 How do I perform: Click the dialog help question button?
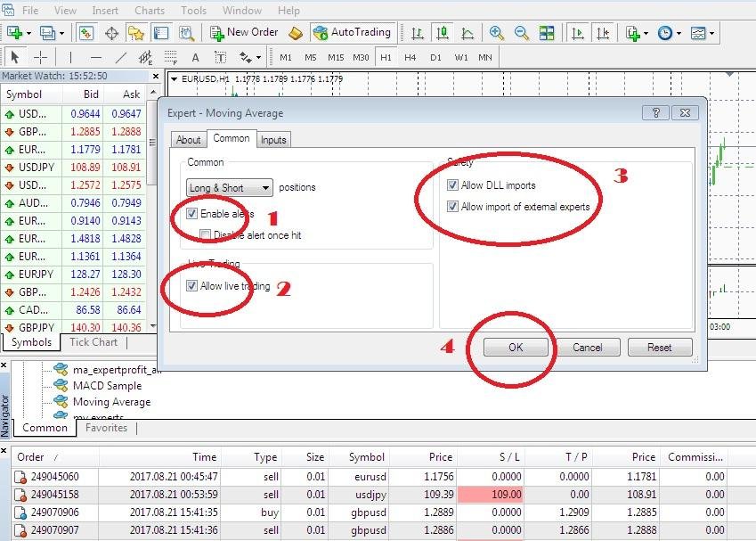click(655, 113)
